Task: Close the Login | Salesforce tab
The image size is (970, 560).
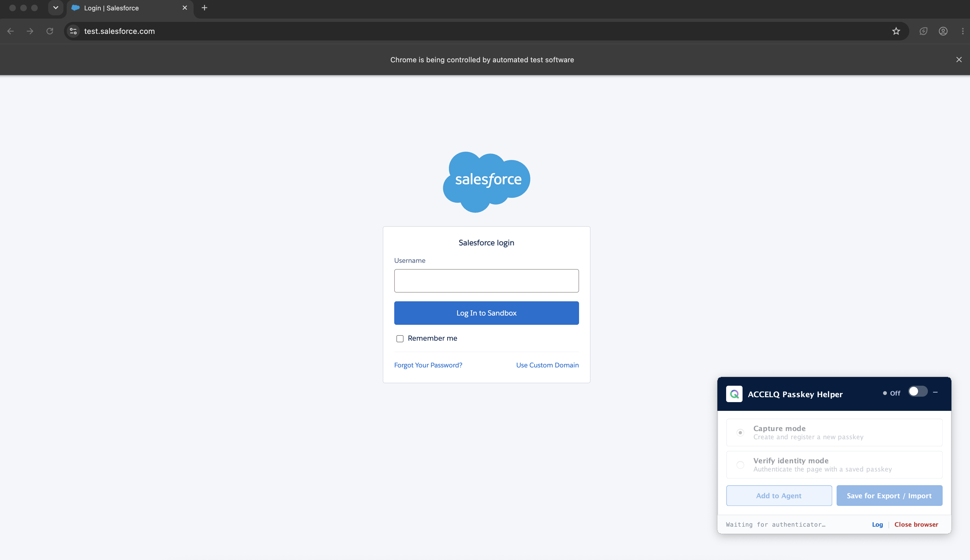Action: [185, 8]
